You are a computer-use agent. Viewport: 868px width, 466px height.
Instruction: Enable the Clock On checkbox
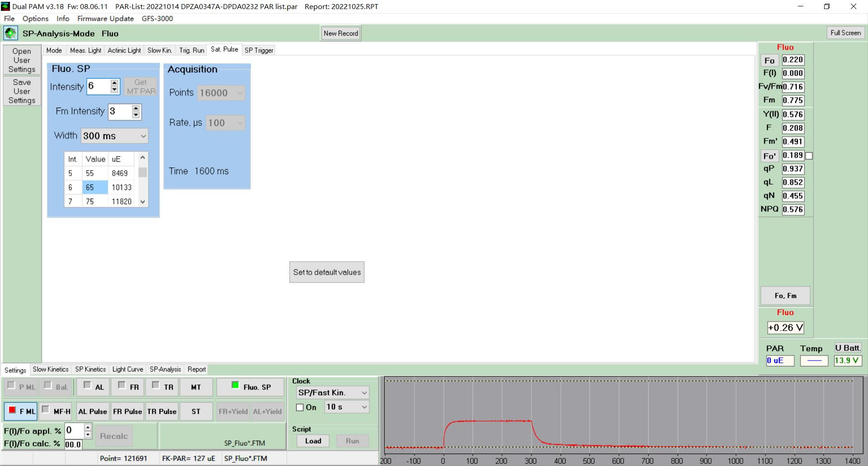[300, 407]
